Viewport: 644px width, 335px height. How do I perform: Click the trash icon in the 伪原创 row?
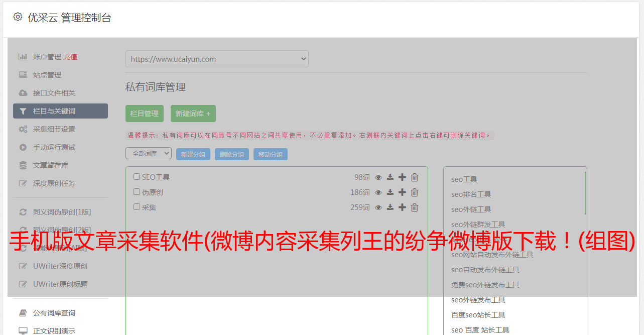point(415,192)
